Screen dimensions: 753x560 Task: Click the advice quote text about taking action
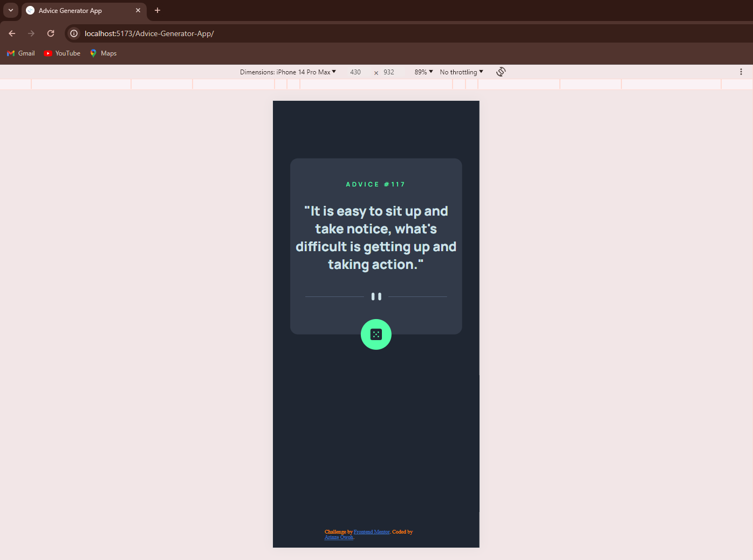click(x=376, y=238)
